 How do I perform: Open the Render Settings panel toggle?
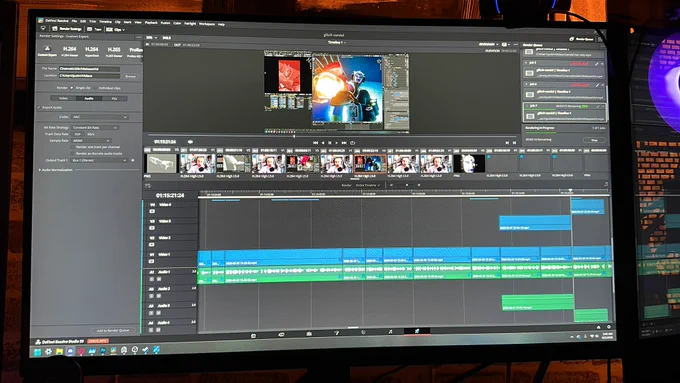[67, 29]
